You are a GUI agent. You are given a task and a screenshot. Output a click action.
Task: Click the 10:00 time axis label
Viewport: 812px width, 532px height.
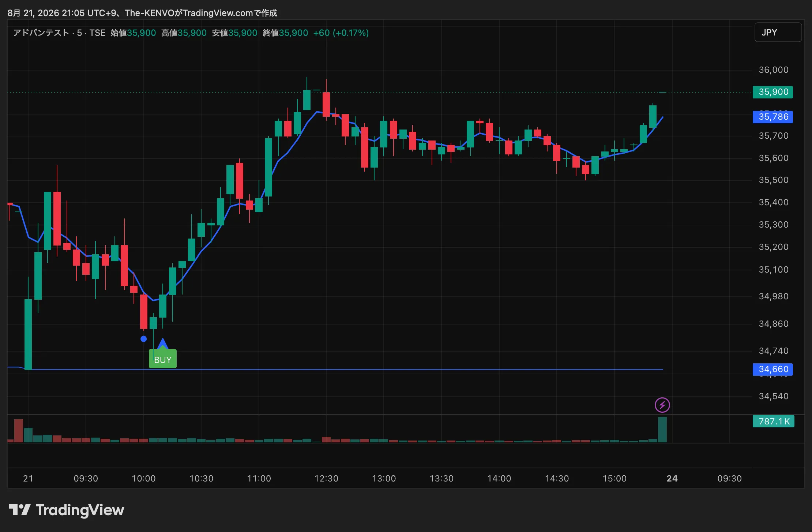[144, 479]
